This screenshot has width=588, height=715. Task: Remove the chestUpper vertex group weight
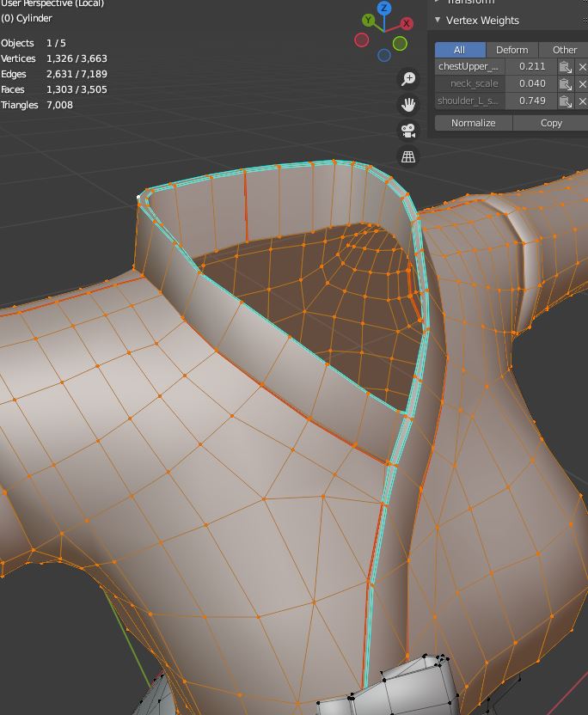[582, 66]
